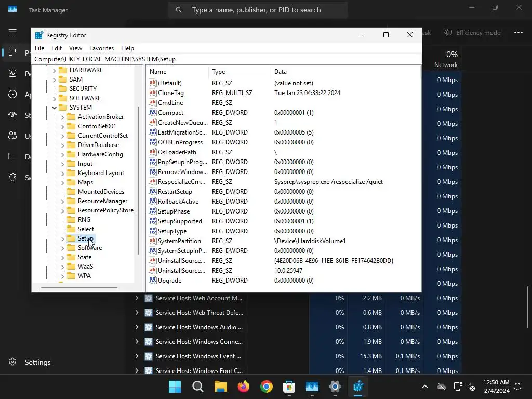Image resolution: width=532 pixels, height=399 pixels.
Task: Open Task Manager Settings gear
Action: pyautogui.click(x=12, y=362)
